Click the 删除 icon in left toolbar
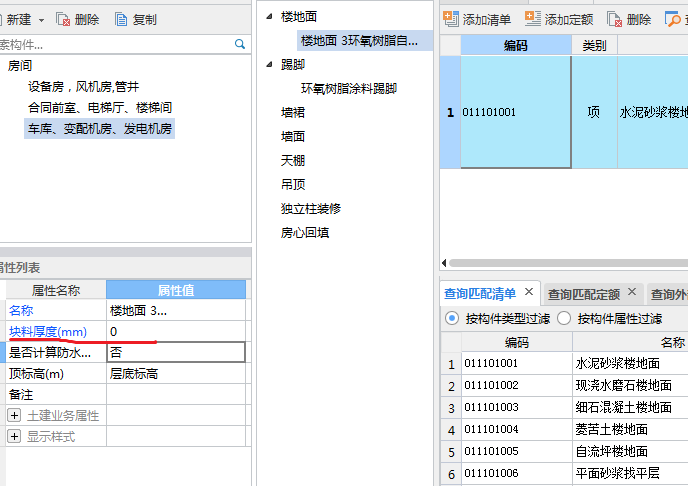 [63, 19]
